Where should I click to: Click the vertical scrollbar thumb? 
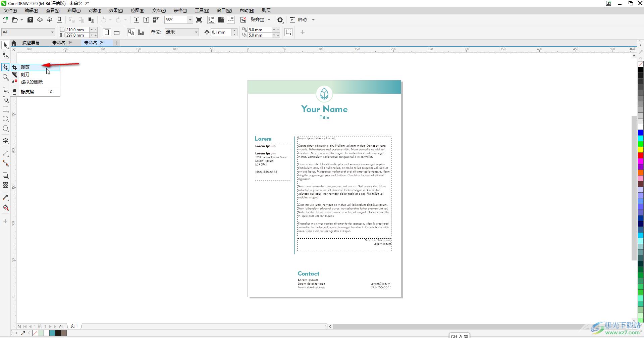point(634,188)
